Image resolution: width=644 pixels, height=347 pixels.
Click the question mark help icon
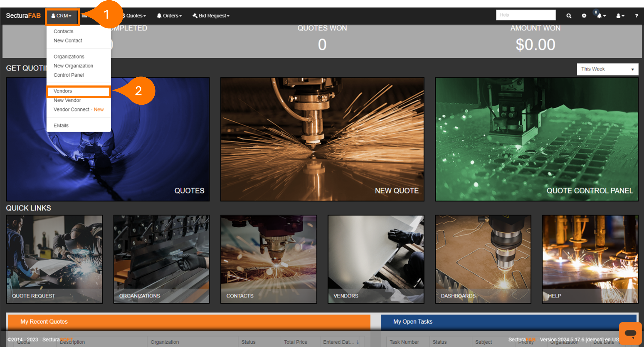pos(636,16)
